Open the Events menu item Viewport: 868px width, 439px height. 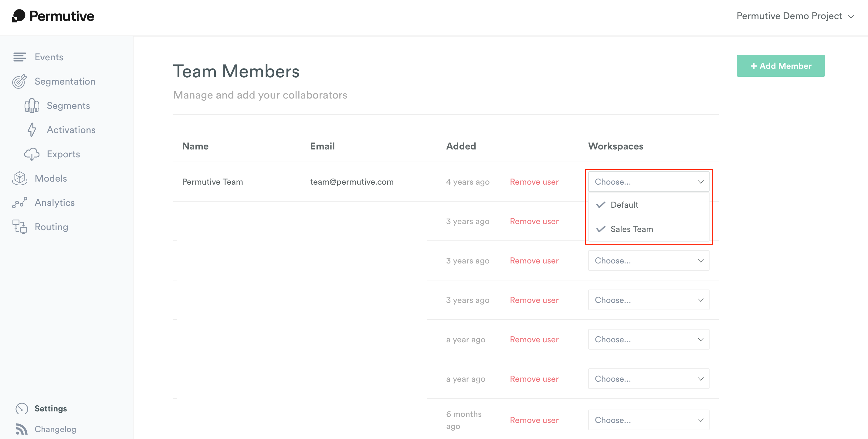click(49, 57)
